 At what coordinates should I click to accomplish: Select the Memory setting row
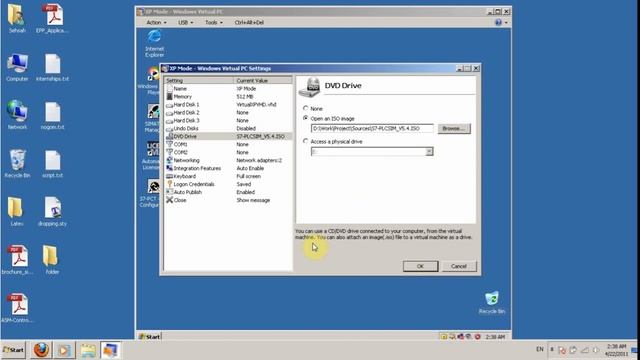point(228,97)
